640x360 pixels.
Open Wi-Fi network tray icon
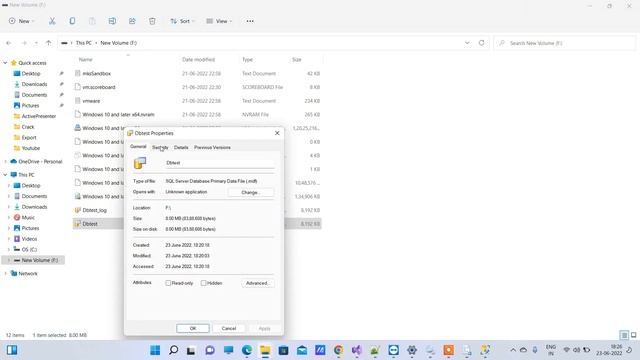click(567, 350)
